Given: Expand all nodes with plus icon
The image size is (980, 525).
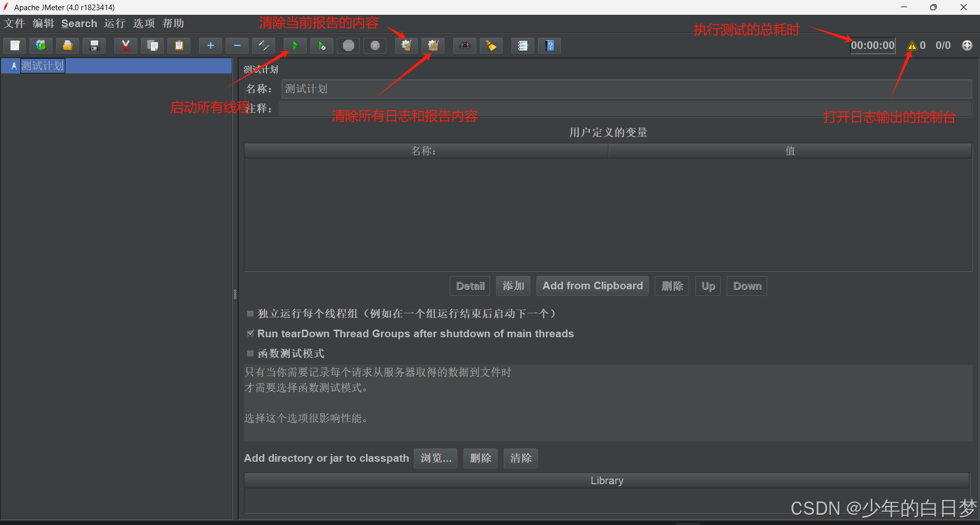Looking at the screenshot, I should (210, 45).
